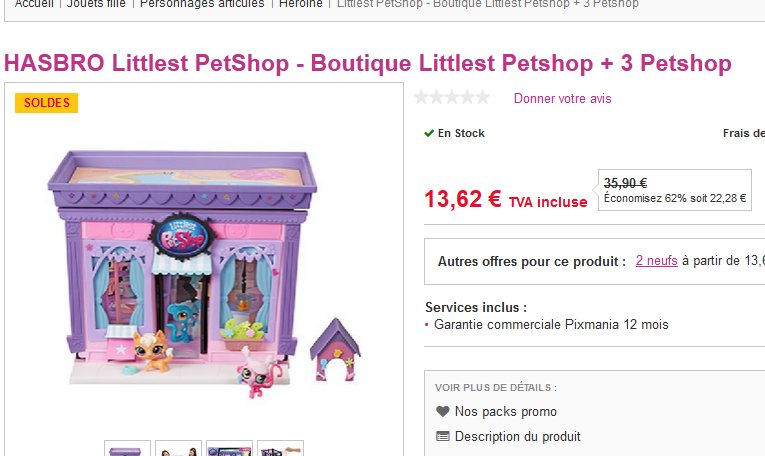This screenshot has height=456, width=765.
Task: Open the 2 neufs offers link
Action: 656,261
